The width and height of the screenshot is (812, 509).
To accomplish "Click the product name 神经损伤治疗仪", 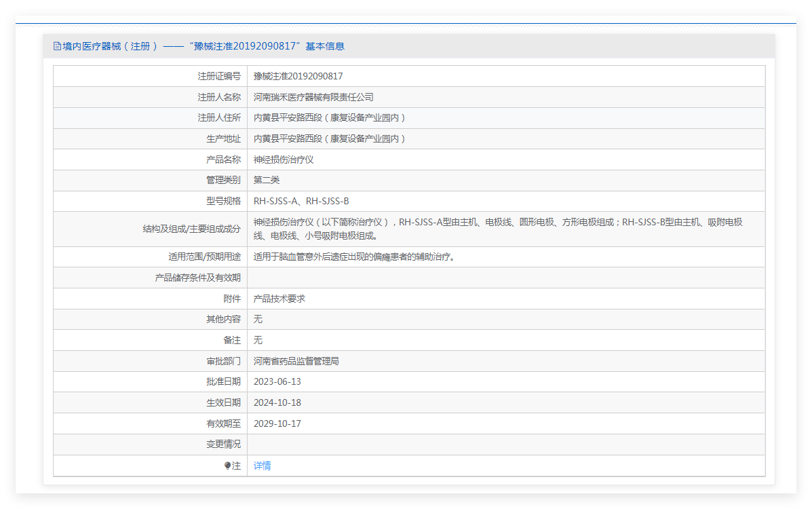I will [284, 159].
